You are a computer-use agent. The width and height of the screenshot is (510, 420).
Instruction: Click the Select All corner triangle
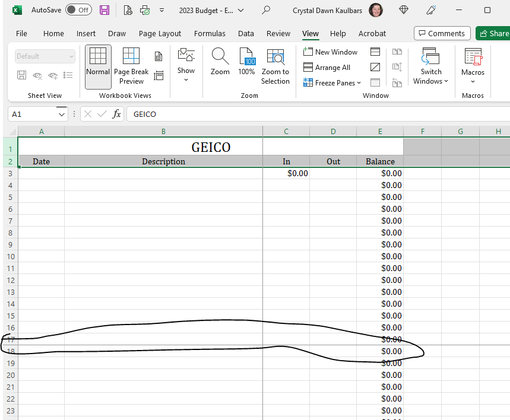click(x=12, y=132)
